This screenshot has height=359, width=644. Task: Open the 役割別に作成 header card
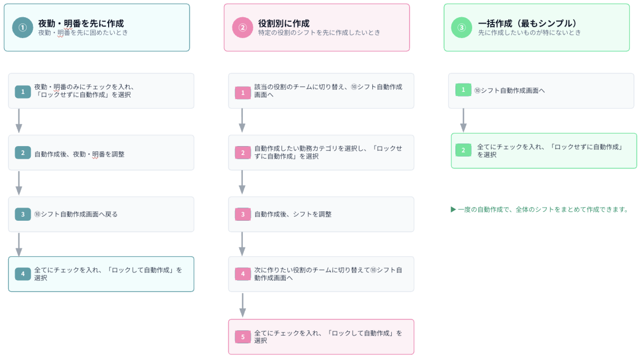pyautogui.click(x=317, y=27)
